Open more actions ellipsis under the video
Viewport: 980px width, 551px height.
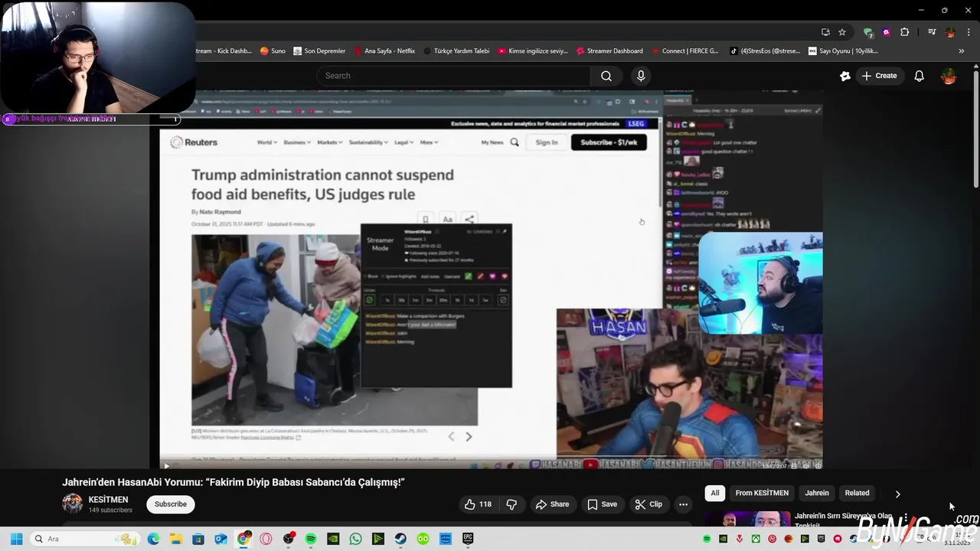683,504
